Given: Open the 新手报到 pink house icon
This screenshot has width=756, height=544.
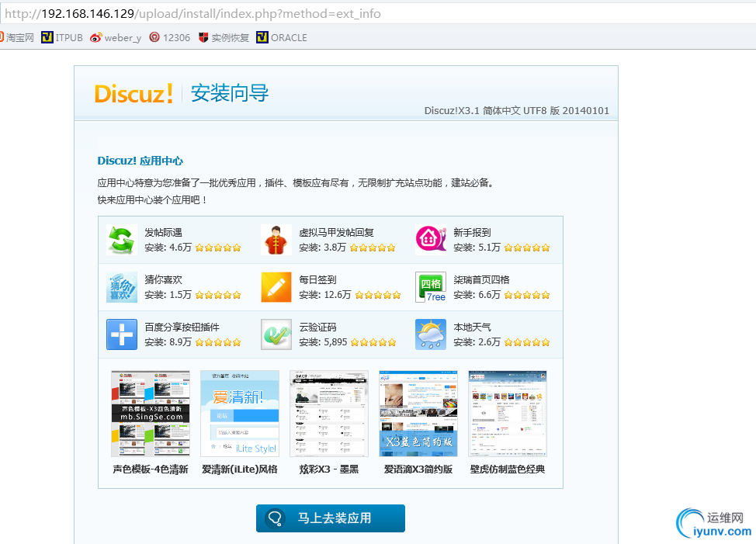Looking at the screenshot, I should 431,240.
